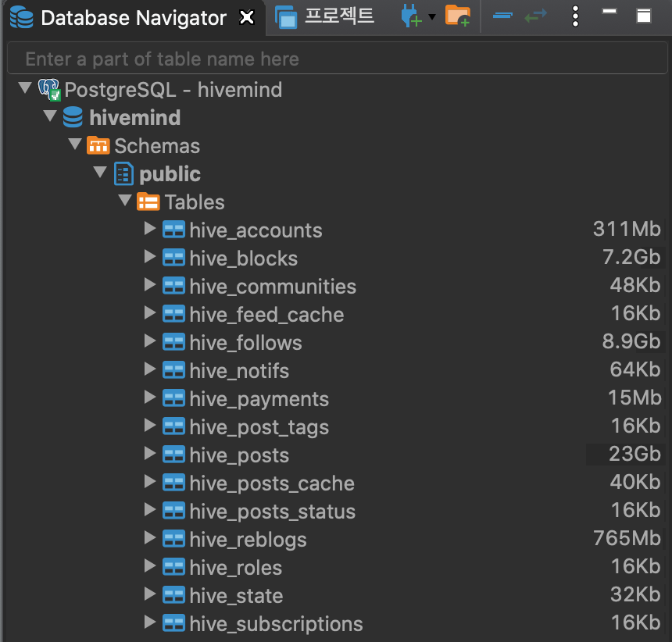Click the 311Mb size of hive_accounts
Viewport: 672px width, 642px height.
tap(627, 229)
